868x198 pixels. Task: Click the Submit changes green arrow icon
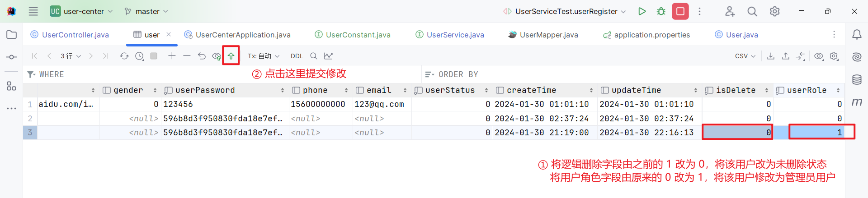(231, 56)
